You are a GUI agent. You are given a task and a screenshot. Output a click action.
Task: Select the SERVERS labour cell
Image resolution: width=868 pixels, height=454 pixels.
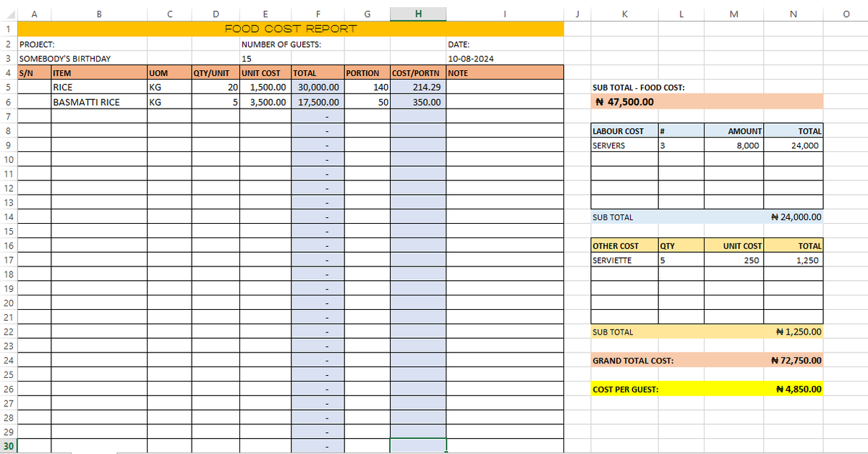pos(624,145)
